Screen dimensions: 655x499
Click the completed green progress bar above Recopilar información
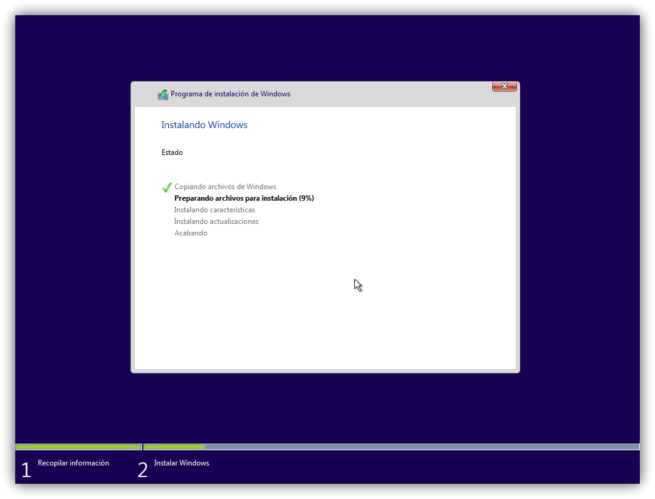coord(78,447)
